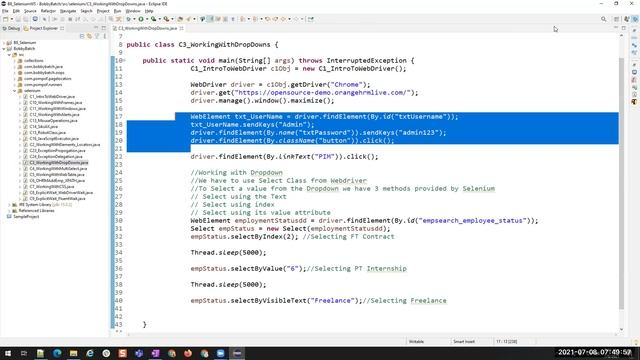Image resolution: width=640 pixels, height=360 pixels.
Task: Toggle Link with Editor in Project Explorer
Action: [89, 36]
